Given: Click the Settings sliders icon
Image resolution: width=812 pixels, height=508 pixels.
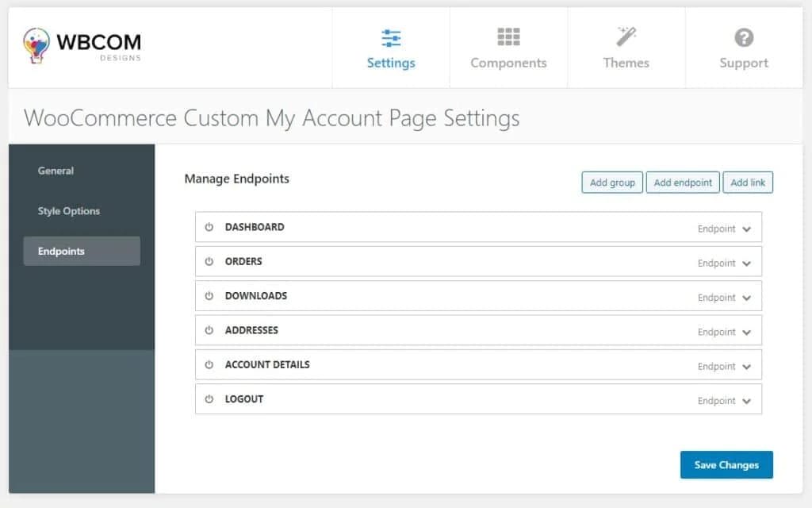Looking at the screenshot, I should 391,38.
